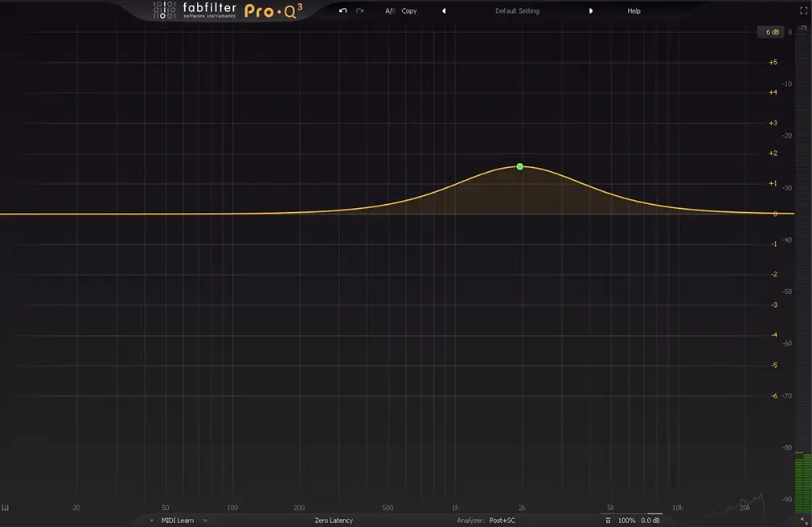Click the resize corner icon at bottom right
The width and height of the screenshot is (812, 527).
[804, 521]
